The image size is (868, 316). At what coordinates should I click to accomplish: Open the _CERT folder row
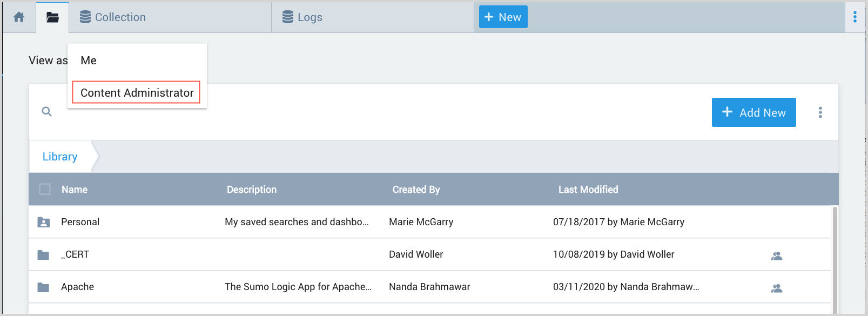coord(75,254)
